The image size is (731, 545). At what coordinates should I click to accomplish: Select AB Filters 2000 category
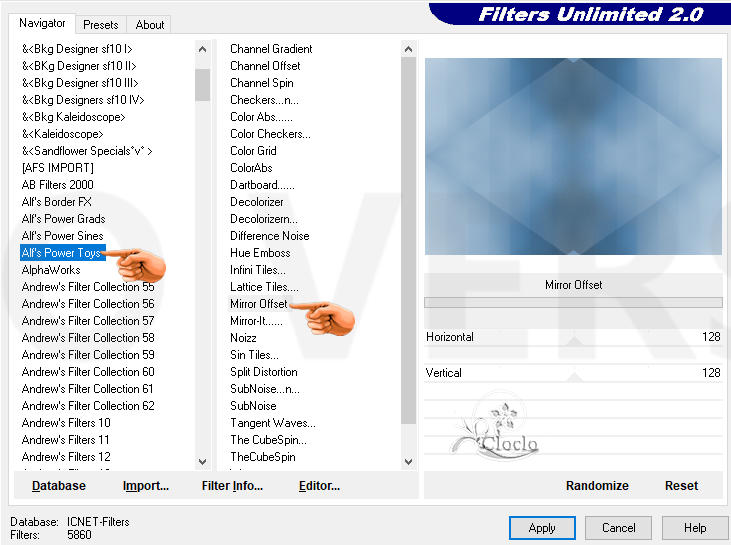[58, 185]
